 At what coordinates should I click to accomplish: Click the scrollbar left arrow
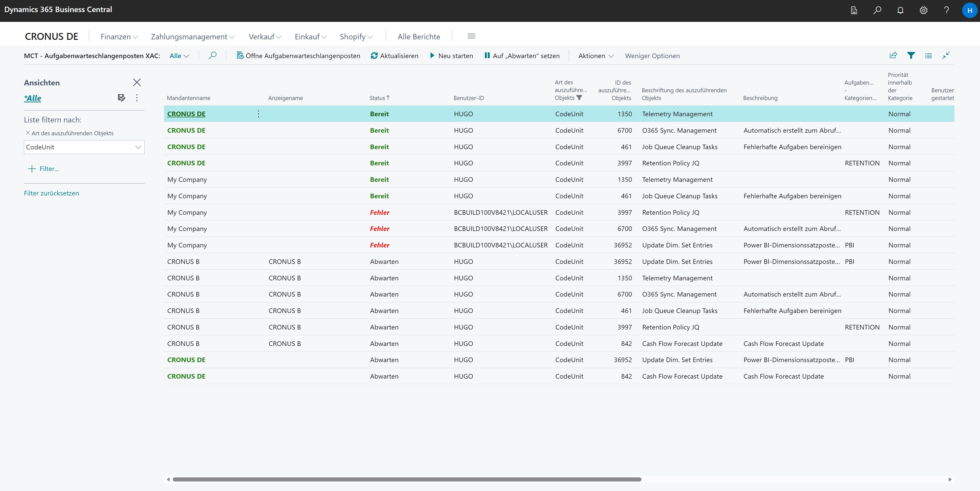coord(168,479)
